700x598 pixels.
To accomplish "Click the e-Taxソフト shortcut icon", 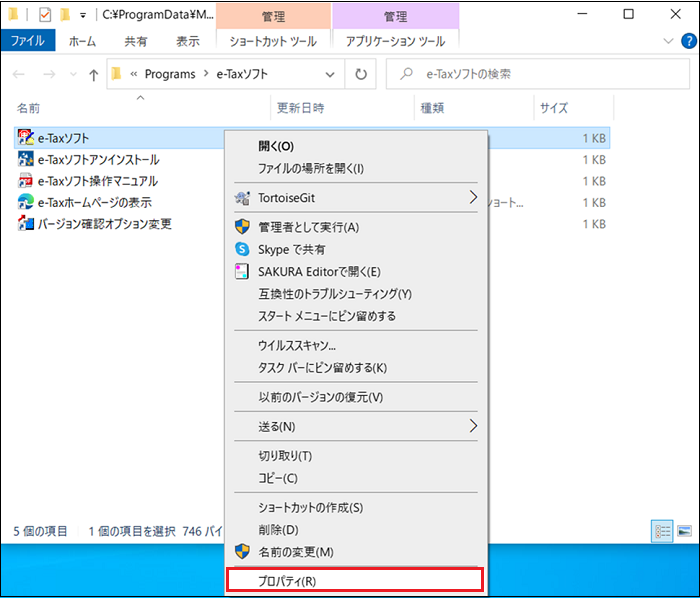I will tap(26, 138).
